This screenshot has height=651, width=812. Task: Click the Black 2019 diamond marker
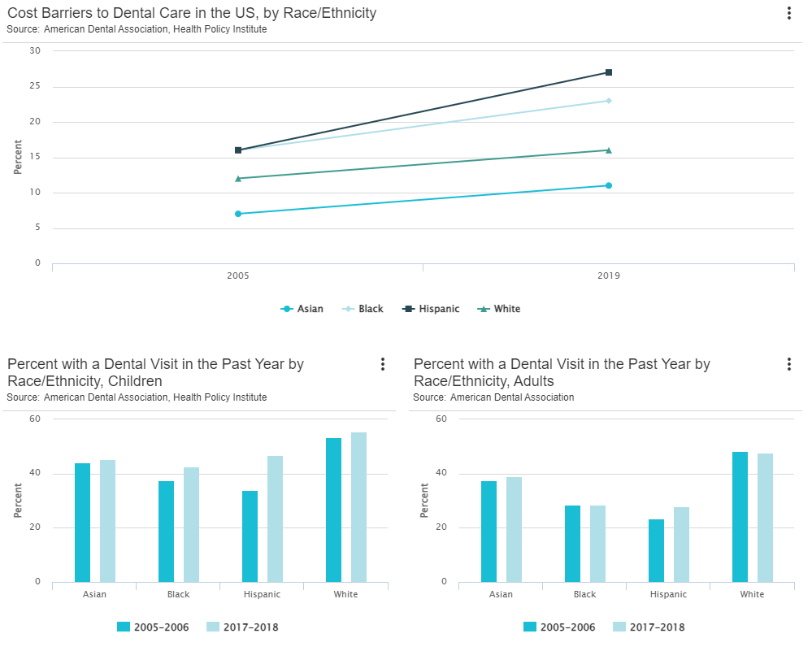point(609,101)
